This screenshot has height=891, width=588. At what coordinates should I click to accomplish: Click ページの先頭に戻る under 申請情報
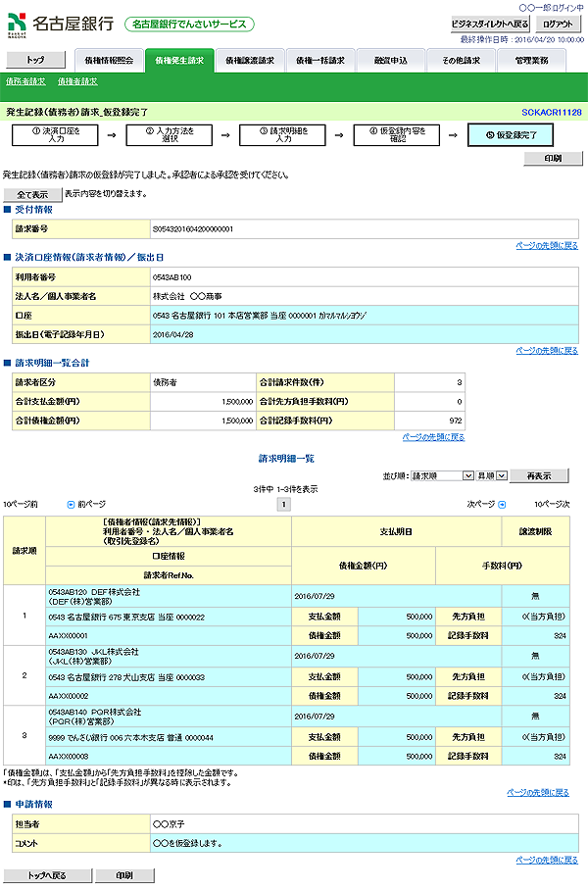click(x=547, y=860)
